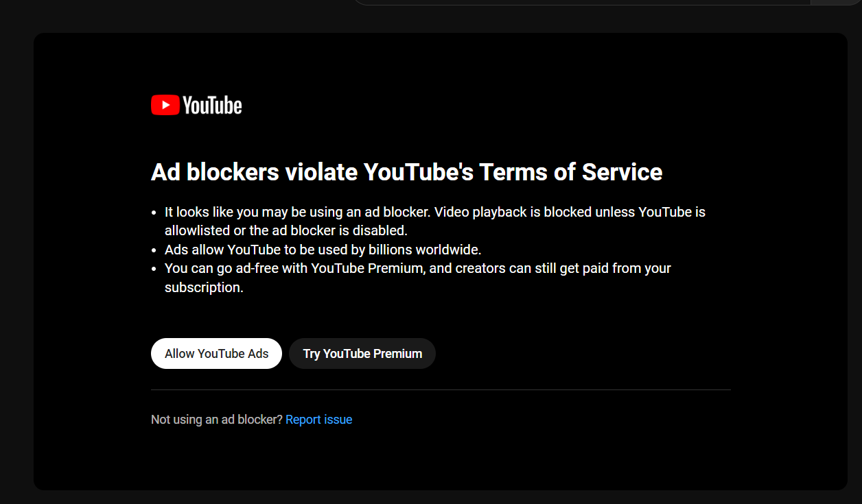Click the third bullet point marker
Image resolution: width=862 pixels, height=504 pixels.
coord(156,268)
